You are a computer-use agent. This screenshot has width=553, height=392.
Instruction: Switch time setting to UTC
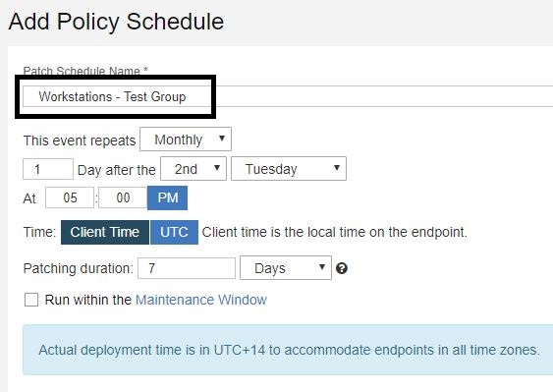pos(174,232)
